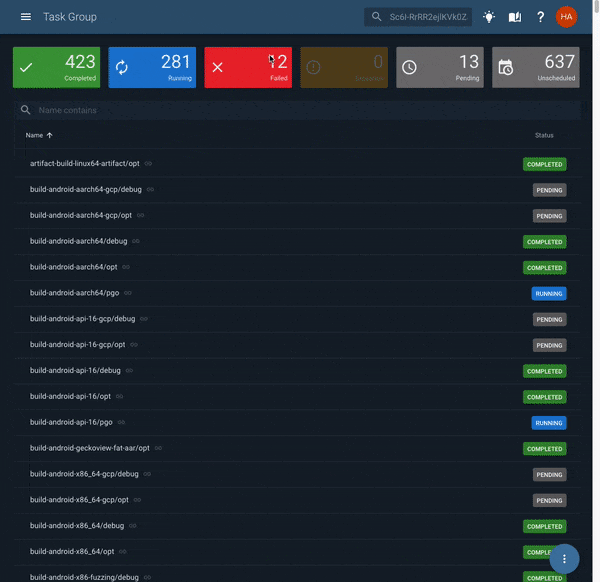The width and height of the screenshot is (600, 582).
Task: Copy link icon for build-android-x86_64-gcp/debug
Action: point(147,474)
